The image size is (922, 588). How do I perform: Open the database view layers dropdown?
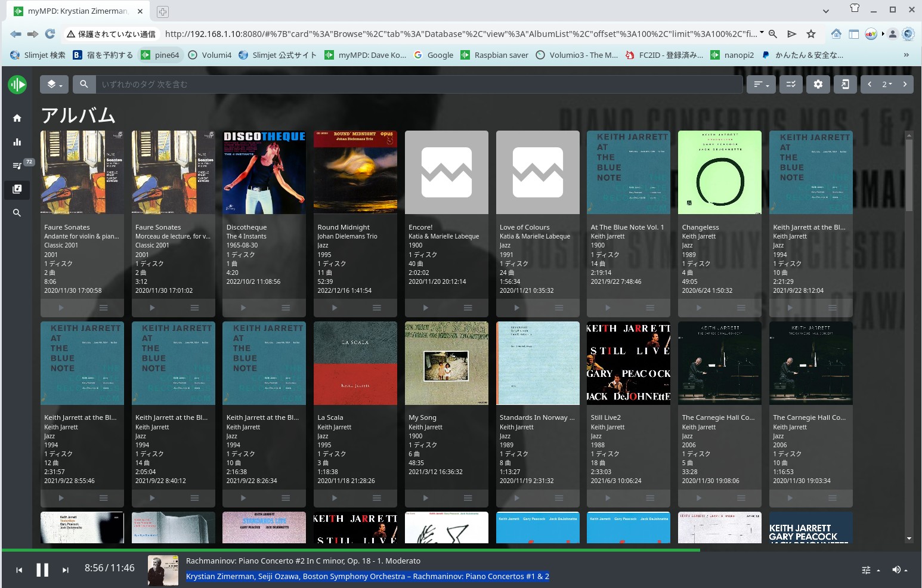coord(54,84)
